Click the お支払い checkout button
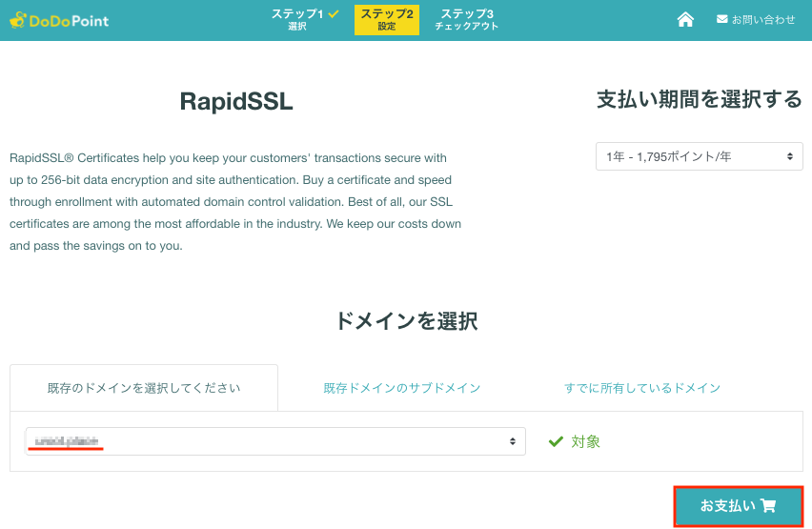Screen dimensions: 812x529 coord(738,506)
